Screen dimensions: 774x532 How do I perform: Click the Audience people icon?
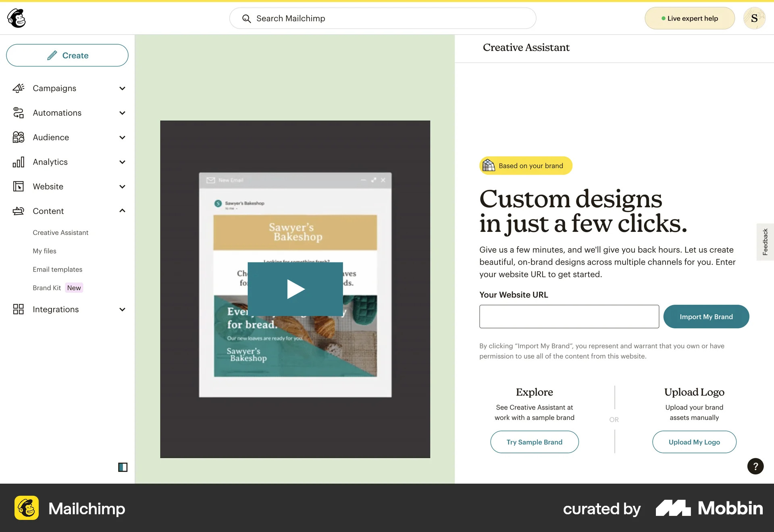(19, 137)
